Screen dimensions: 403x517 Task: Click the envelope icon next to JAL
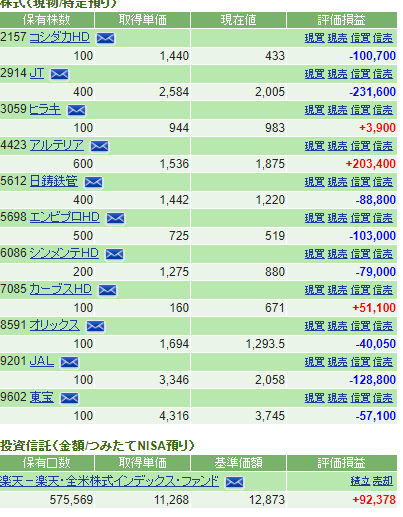tap(69, 362)
